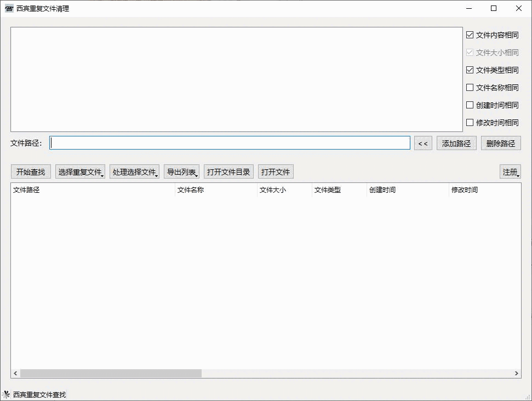Click inside the 文件路径 input field
This screenshot has width=532, height=401.
(x=229, y=142)
